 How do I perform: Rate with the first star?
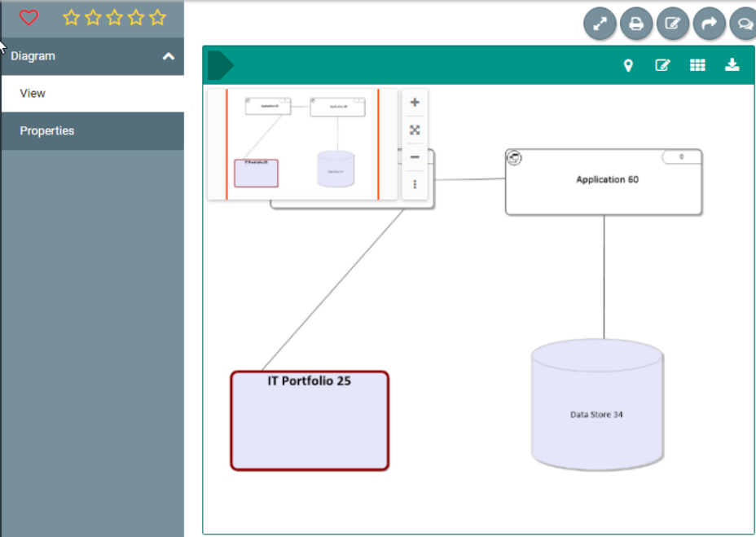72,17
